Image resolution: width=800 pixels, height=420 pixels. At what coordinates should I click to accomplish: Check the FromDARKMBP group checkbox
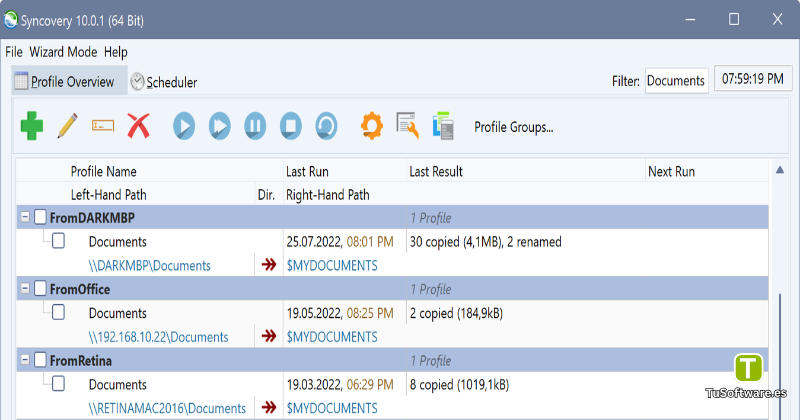(40, 217)
